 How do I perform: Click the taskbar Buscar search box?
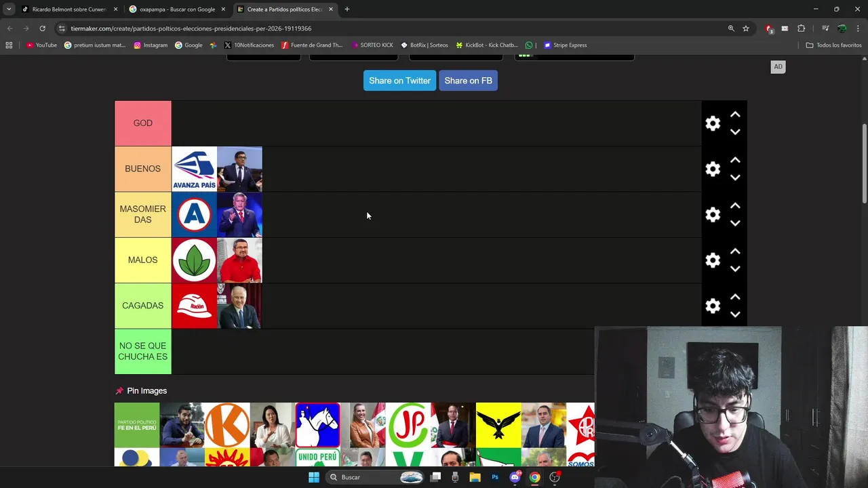[375, 477]
